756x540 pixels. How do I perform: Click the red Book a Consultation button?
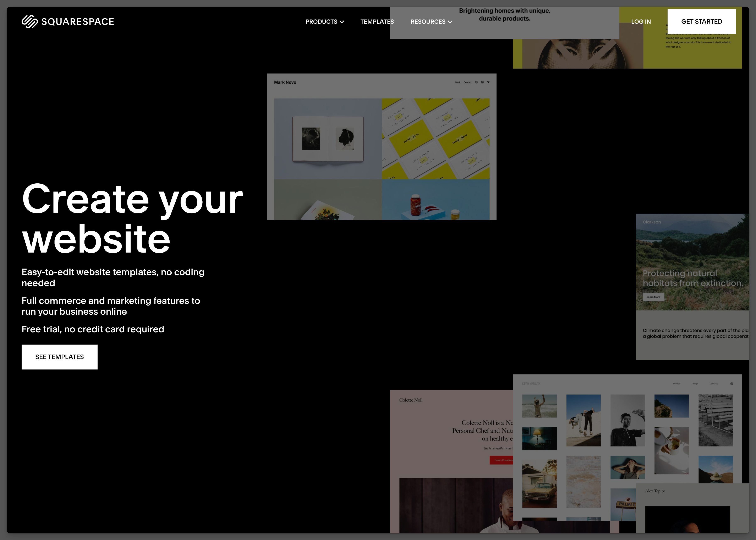[x=502, y=460]
